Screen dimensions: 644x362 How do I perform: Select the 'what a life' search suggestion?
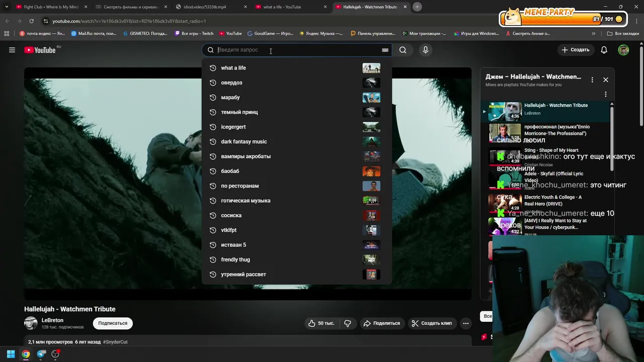(297, 68)
